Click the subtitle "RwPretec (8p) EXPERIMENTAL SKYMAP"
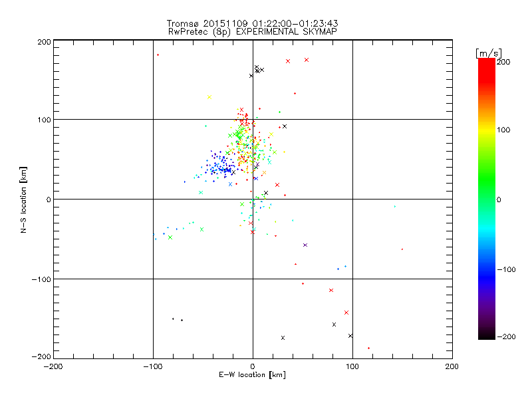Screen dimensions: 532x399 coord(253,32)
